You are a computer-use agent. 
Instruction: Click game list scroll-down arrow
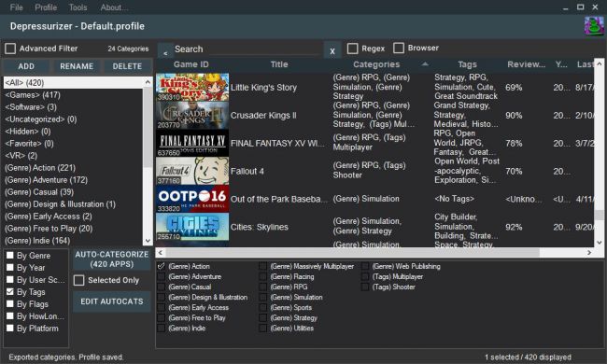point(600,242)
